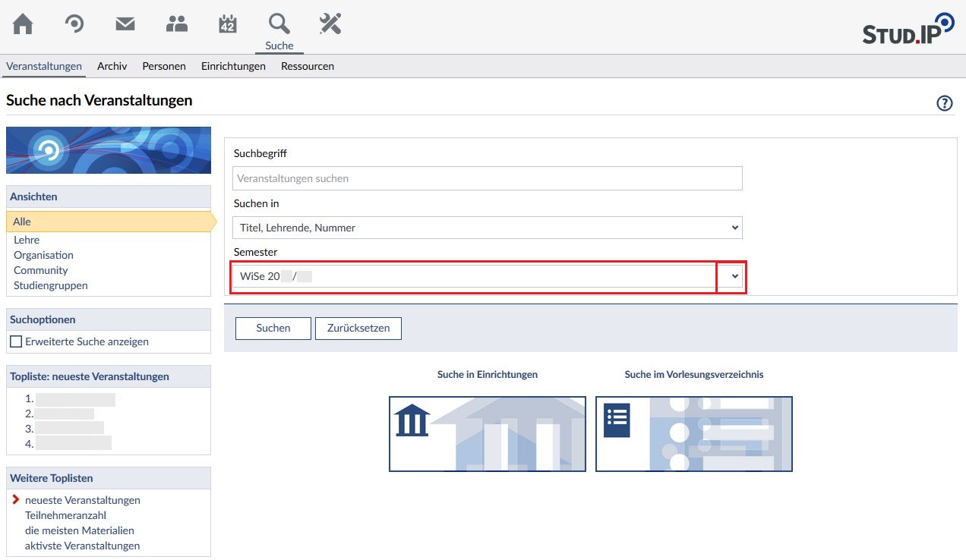Open the Tools wrench icon

click(330, 24)
